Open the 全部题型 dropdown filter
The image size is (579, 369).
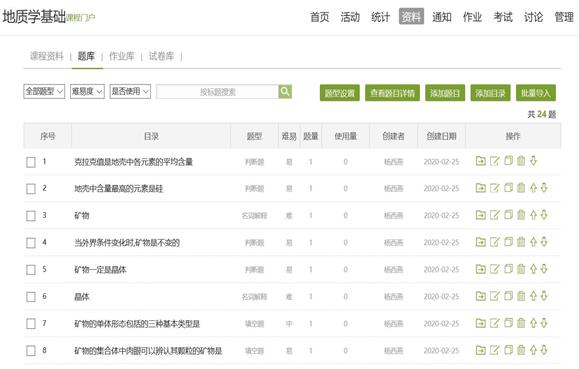(x=44, y=91)
